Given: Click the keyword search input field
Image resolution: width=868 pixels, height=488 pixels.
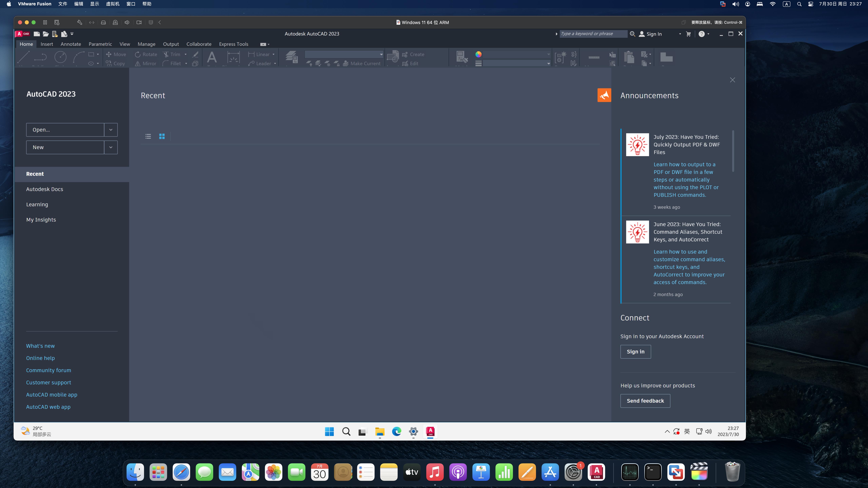Looking at the screenshot, I should point(593,34).
